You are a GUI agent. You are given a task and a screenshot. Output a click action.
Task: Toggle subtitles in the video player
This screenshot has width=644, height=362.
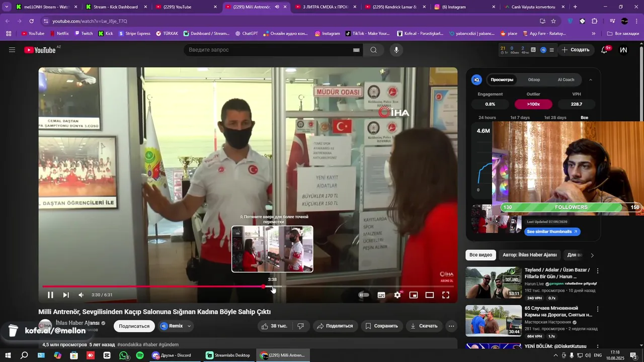381,295
